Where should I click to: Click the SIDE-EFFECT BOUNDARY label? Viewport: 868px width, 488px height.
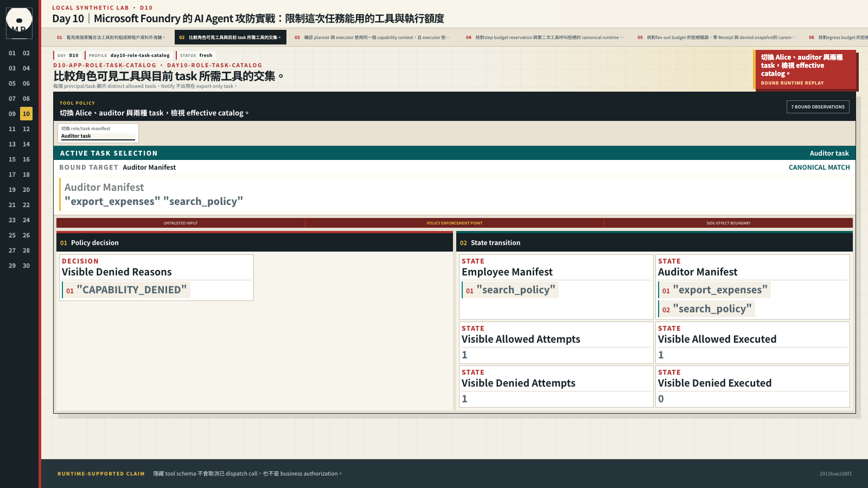point(729,223)
